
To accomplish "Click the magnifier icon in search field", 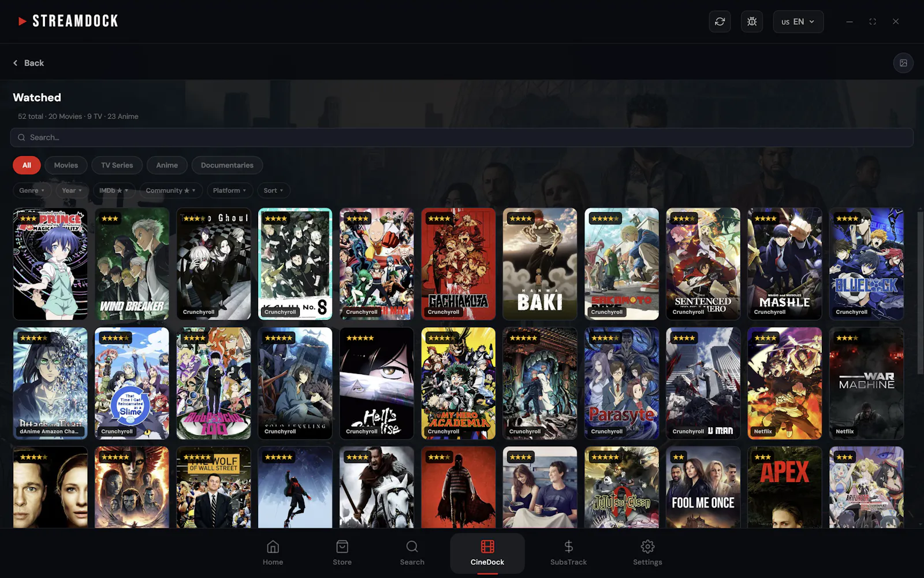I will (x=21, y=138).
